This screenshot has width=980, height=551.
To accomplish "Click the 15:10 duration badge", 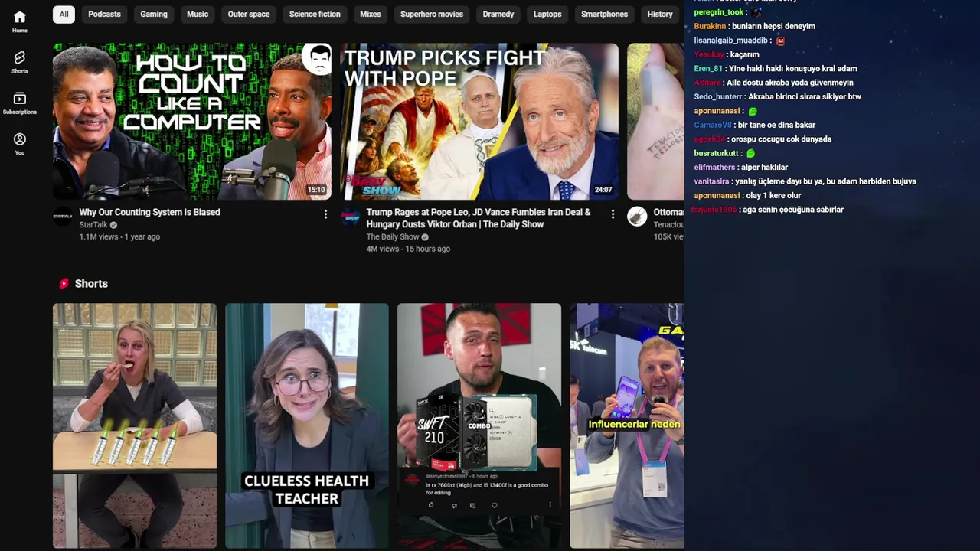I will tap(316, 190).
